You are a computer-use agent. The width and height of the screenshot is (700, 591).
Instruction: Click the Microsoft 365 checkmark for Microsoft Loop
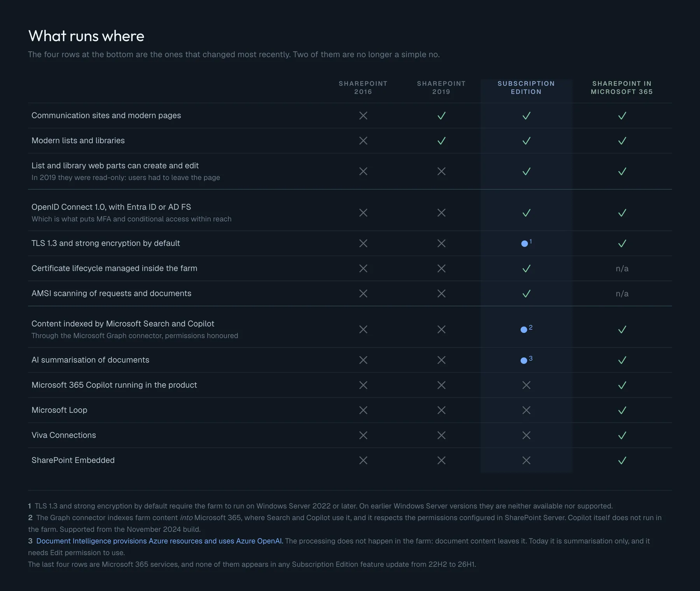[622, 410]
